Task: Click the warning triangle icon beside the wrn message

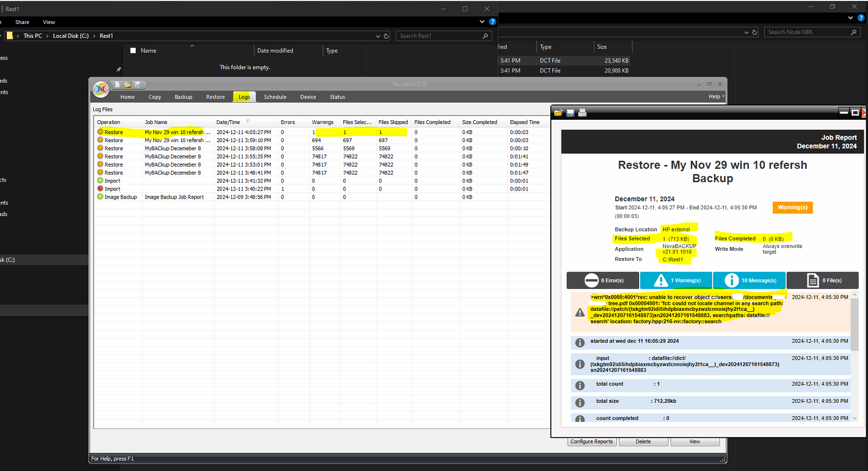Action: [580, 313]
